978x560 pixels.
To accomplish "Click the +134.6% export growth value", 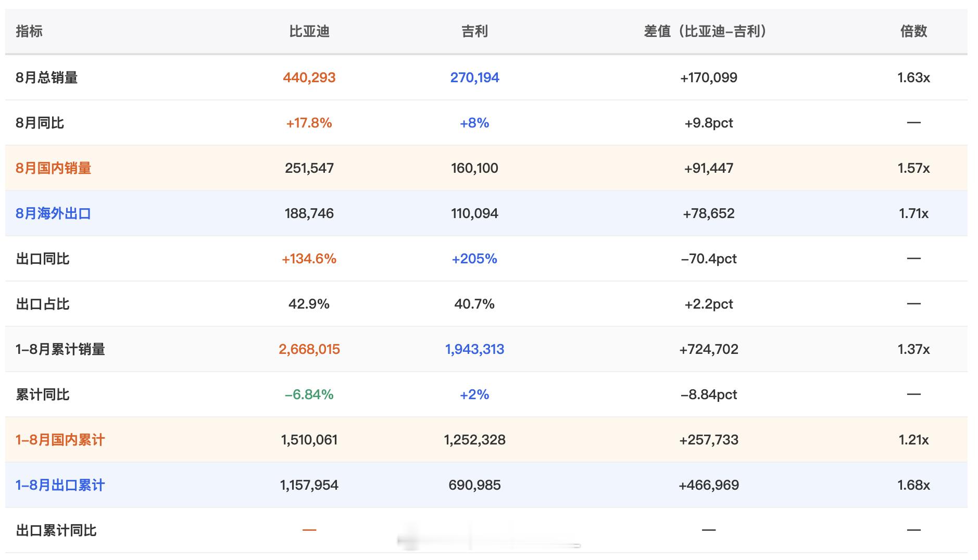I will click(309, 259).
